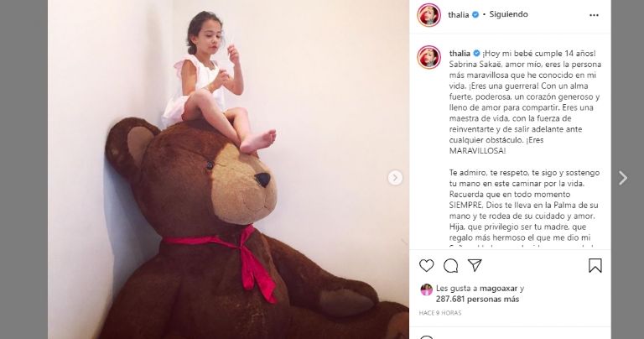The image size is (644, 339).
Task: Open thalia username in the caption
Action: pyautogui.click(x=460, y=54)
